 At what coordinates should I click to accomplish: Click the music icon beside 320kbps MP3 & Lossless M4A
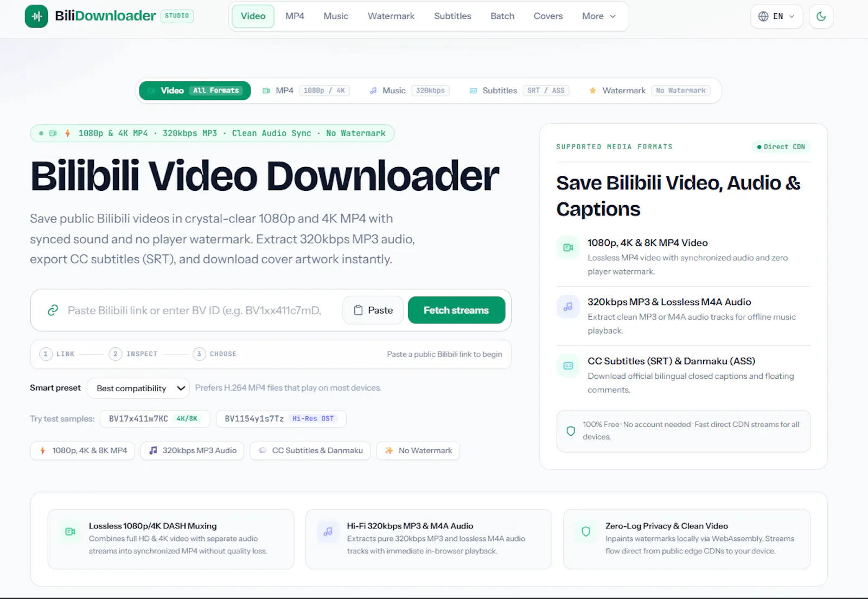coord(568,307)
